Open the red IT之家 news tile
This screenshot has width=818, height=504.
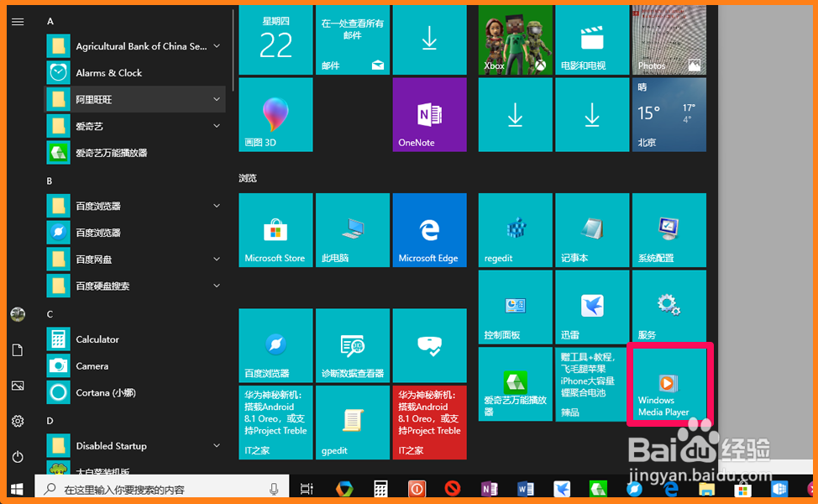[x=429, y=423]
